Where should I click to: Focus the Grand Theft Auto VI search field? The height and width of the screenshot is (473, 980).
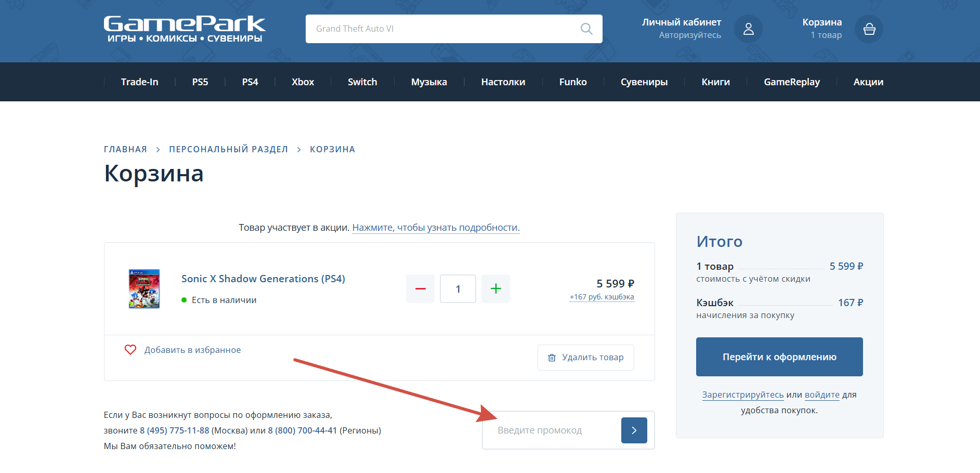click(454, 29)
